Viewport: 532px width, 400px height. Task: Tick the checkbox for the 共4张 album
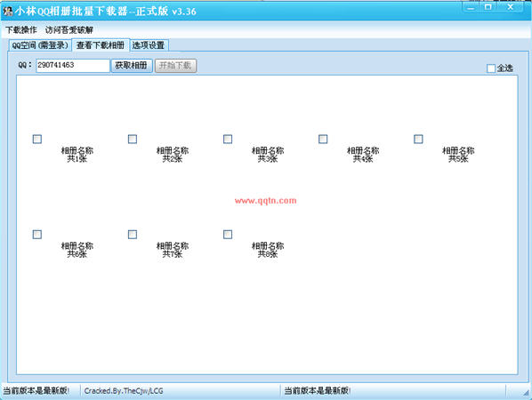pyautogui.click(x=323, y=139)
